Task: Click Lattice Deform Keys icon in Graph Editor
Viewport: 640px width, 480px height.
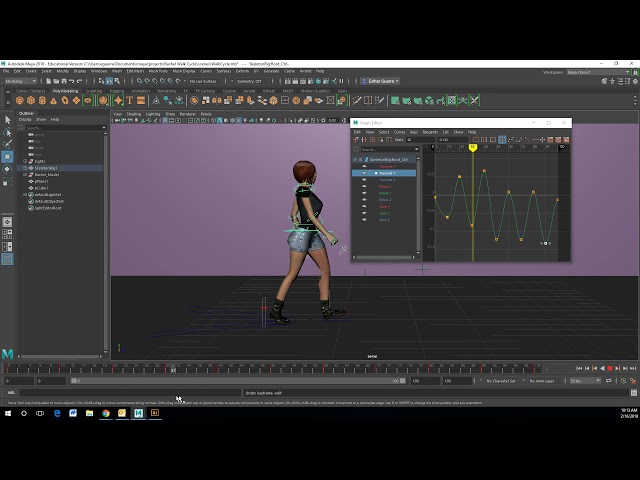Action: 372,140
